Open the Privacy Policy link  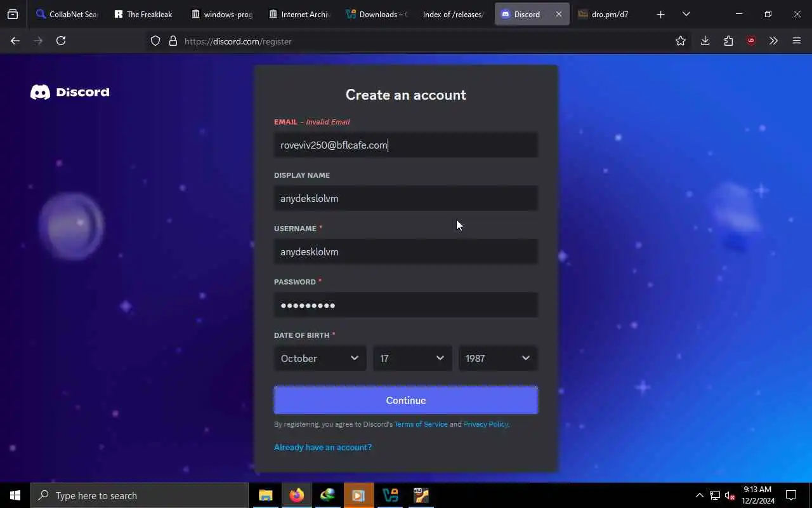coord(485,424)
